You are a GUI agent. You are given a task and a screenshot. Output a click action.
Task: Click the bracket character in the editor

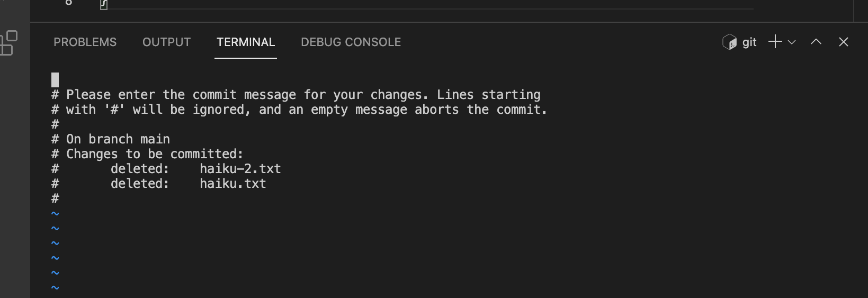pyautogui.click(x=104, y=5)
